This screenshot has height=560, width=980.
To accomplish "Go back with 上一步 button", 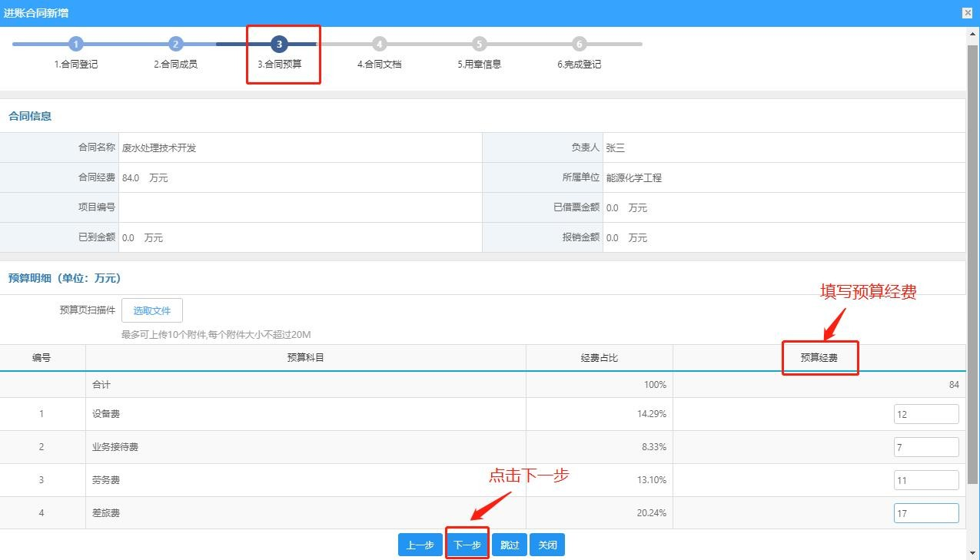I will (420, 545).
